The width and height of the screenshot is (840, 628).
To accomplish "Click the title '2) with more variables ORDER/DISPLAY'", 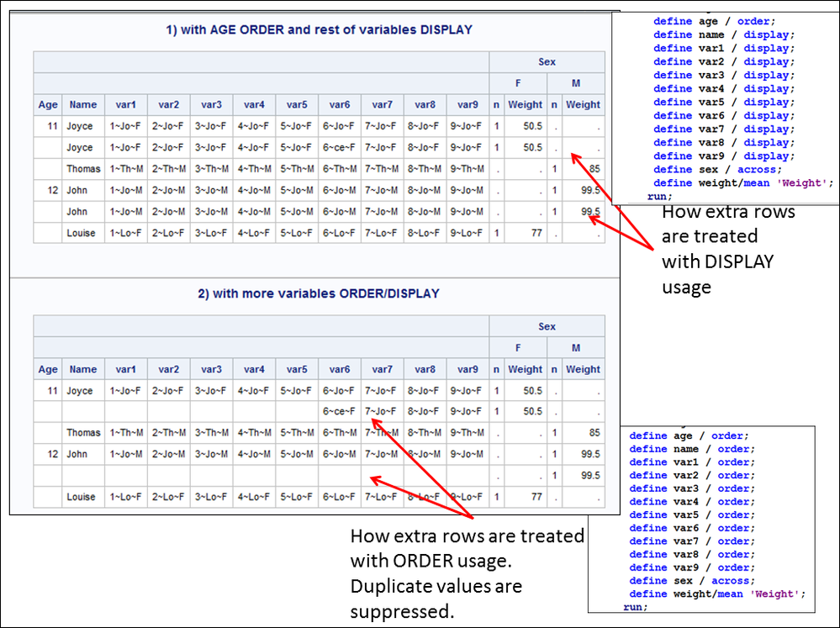I will pyautogui.click(x=319, y=293).
